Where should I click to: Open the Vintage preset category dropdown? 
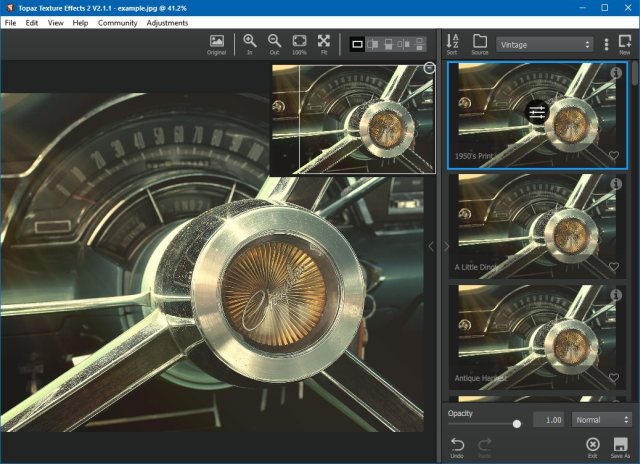coord(545,44)
